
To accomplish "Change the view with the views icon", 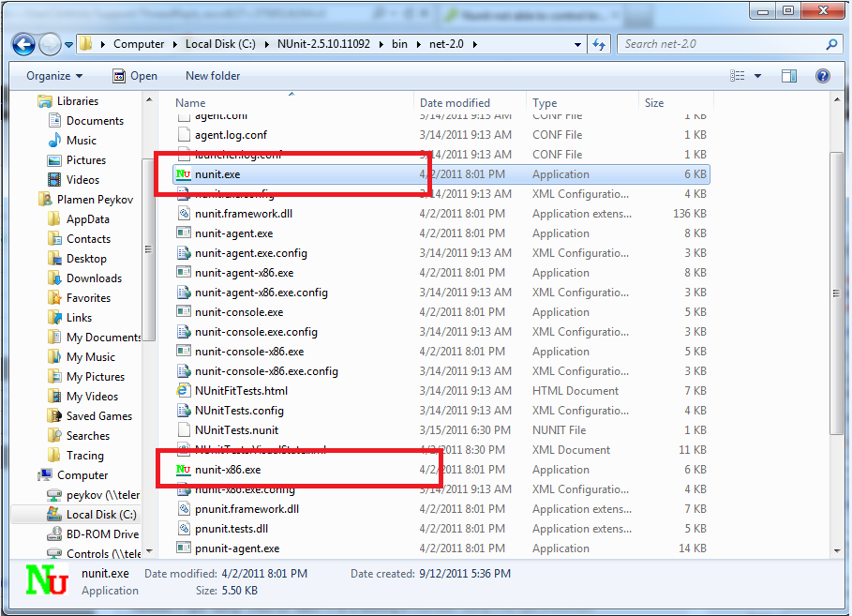I will (x=737, y=76).
